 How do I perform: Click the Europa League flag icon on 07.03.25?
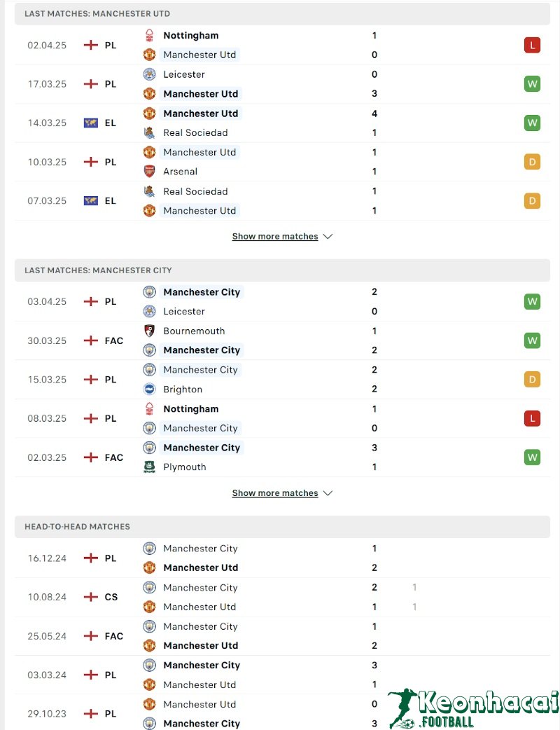point(90,201)
